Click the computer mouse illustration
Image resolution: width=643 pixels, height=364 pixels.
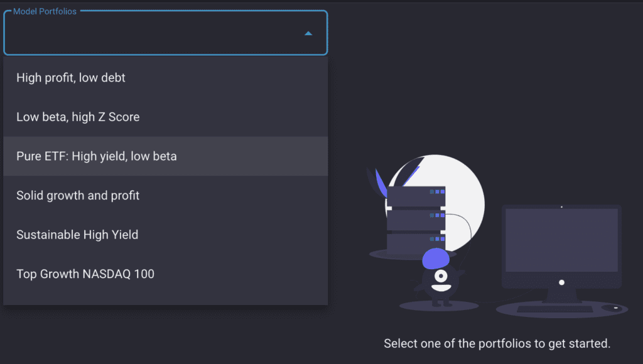coord(614,308)
